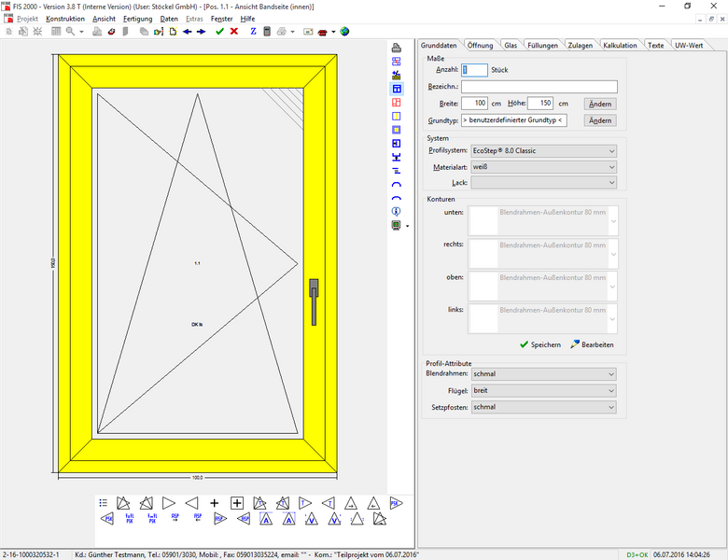Click the red X icon in the toolbar
The image size is (728, 560).
point(233,31)
